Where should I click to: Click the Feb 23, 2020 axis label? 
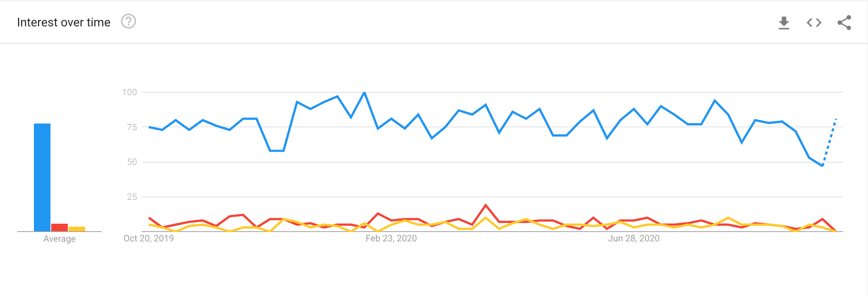(x=391, y=238)
